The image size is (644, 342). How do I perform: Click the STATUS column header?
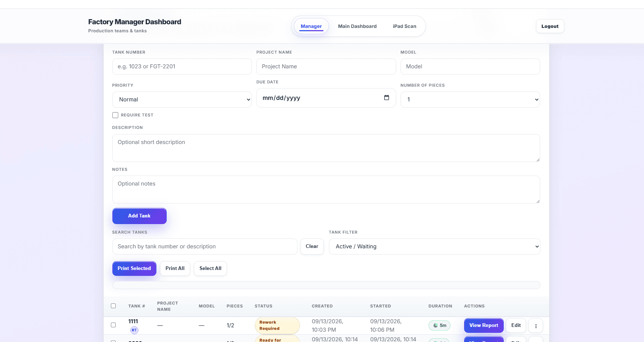(264, 306)
